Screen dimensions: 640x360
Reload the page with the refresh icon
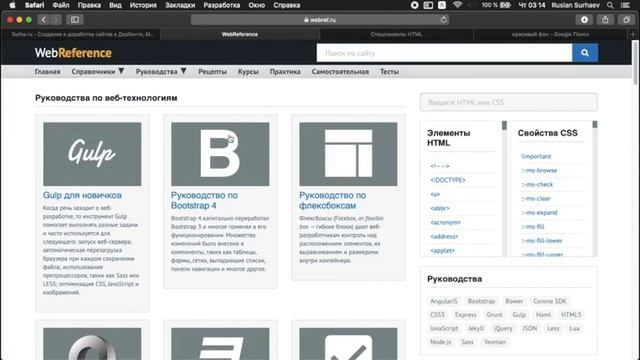[x=443, y=20]
